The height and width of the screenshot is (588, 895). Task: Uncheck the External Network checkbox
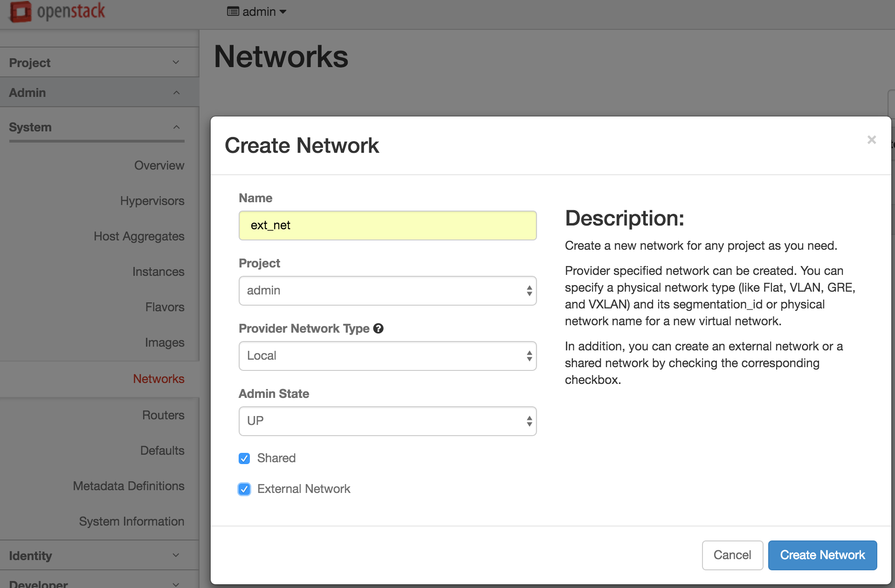(x=244, y=489)
